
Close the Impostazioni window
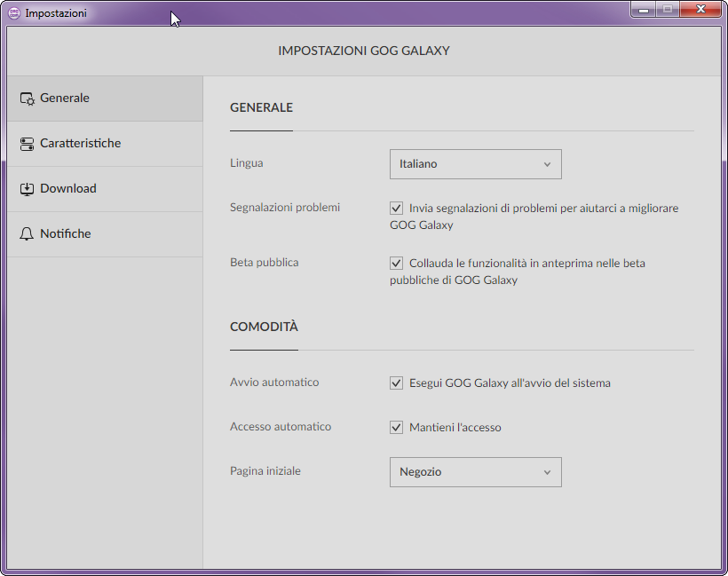[700, 10]
